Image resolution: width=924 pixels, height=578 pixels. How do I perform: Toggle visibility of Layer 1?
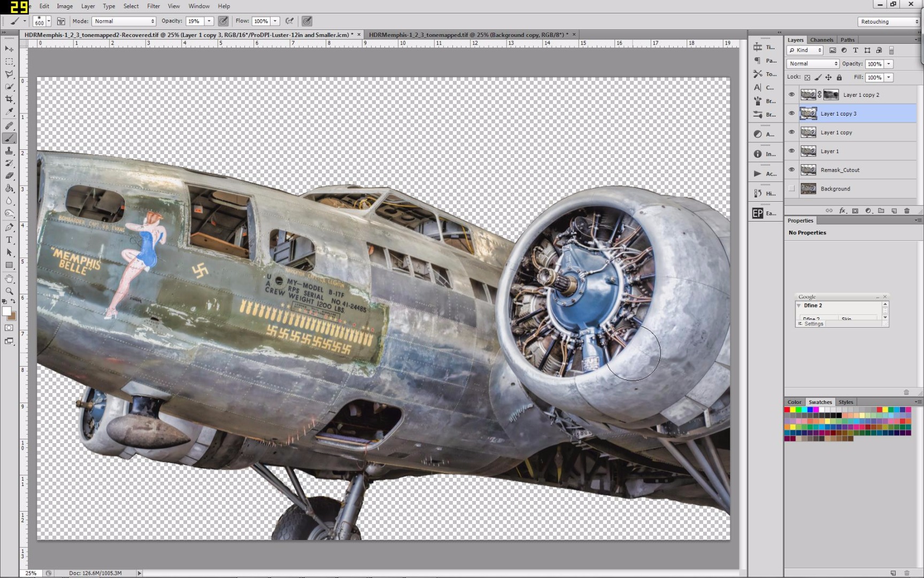[792, 151]
